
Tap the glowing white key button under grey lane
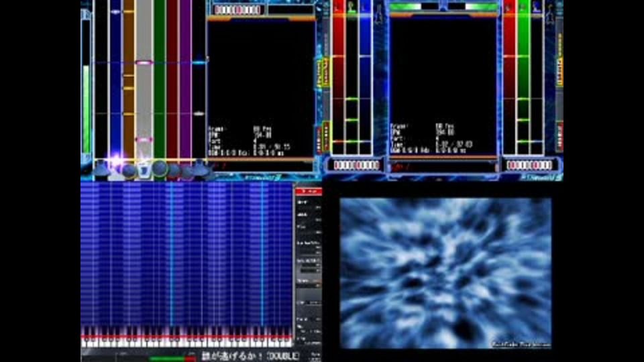tap(144, 169)
